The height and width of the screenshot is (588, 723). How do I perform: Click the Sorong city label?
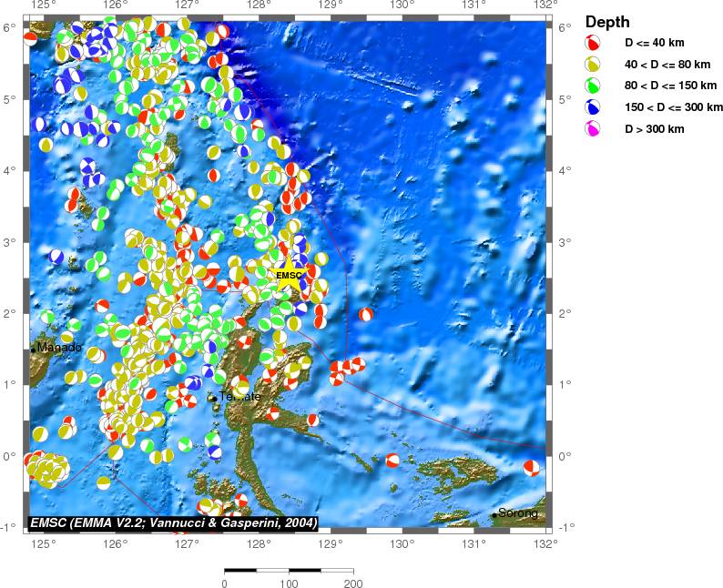point(518,512)
